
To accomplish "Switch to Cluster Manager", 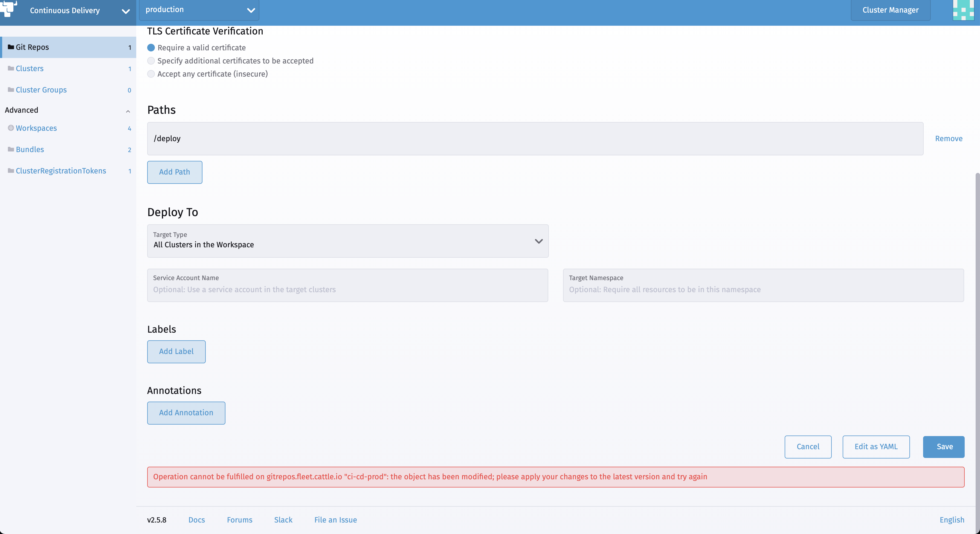I will 890,10.
